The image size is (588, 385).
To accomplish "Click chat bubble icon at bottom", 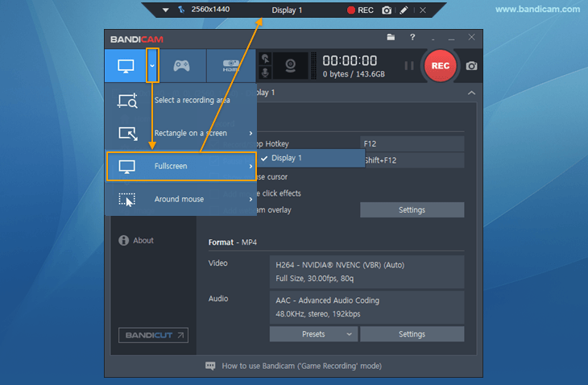I will (210, 366).
